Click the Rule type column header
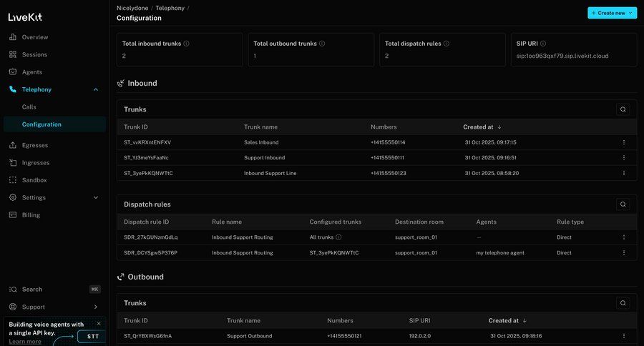Viewport: 644px width, 346px height. (570, 222)
